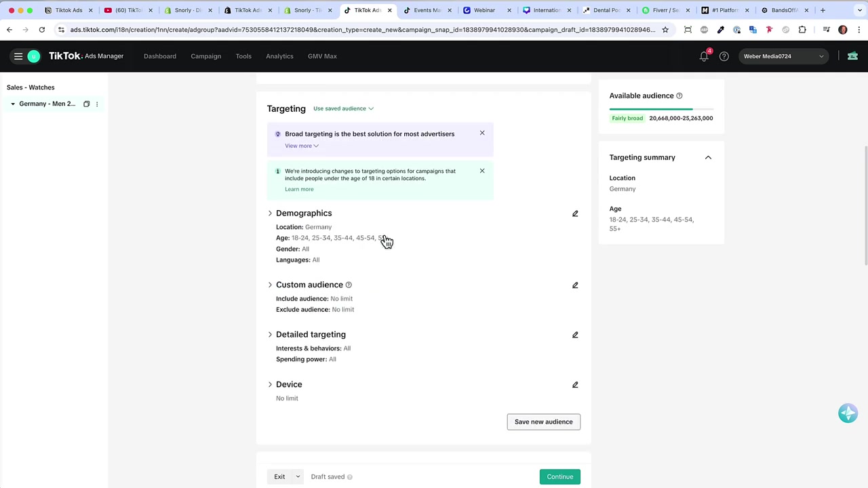Viewport: 868px width, 488px height.
Task: Go to Campaign menu
Action: (x=205, y=56)
